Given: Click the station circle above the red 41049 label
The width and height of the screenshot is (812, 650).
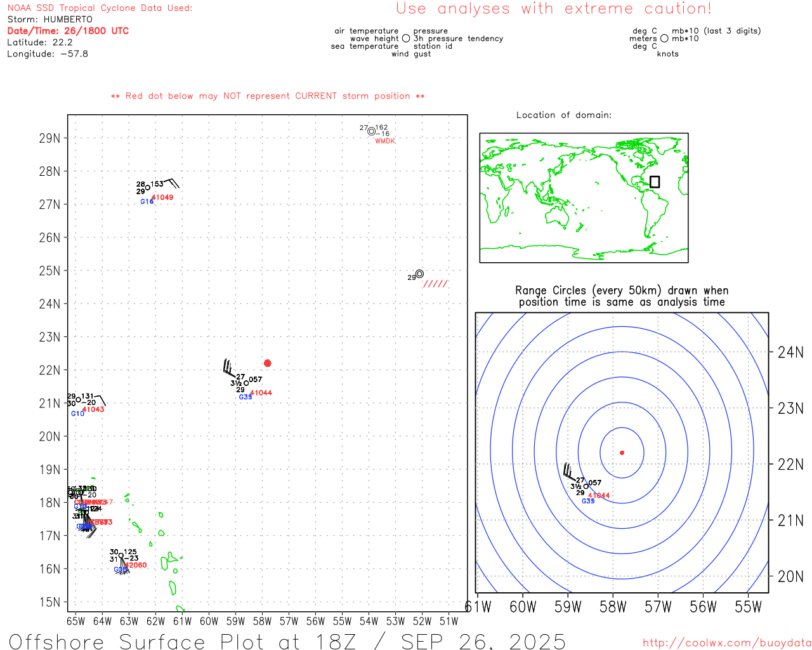Looking at the screenshot, I should pos(148,187).
